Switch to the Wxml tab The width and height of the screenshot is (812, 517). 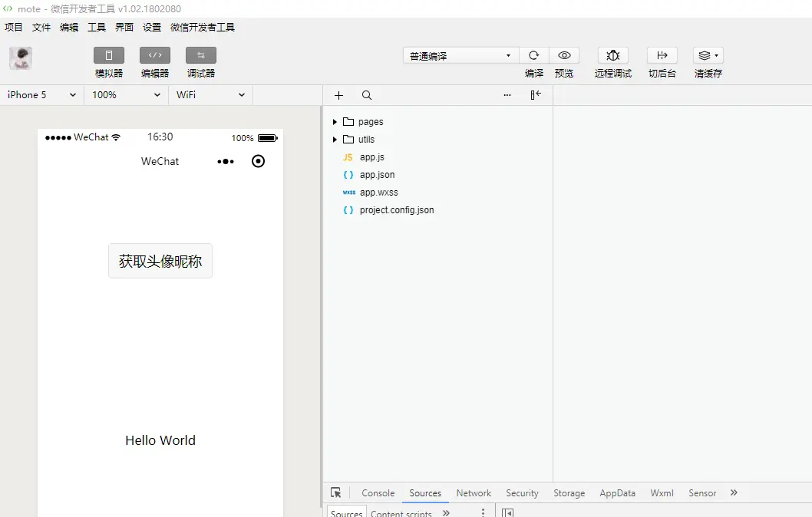click(662, 493)
